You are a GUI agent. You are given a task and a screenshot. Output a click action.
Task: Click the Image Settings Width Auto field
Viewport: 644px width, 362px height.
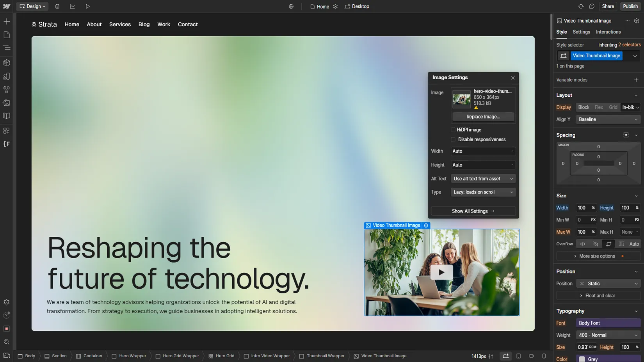tap(483, 151)
